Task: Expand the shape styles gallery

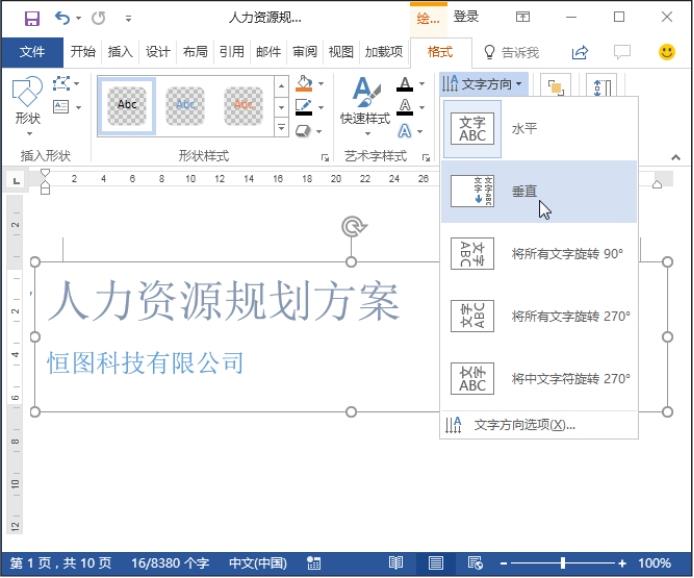Action: coord(282,128)
